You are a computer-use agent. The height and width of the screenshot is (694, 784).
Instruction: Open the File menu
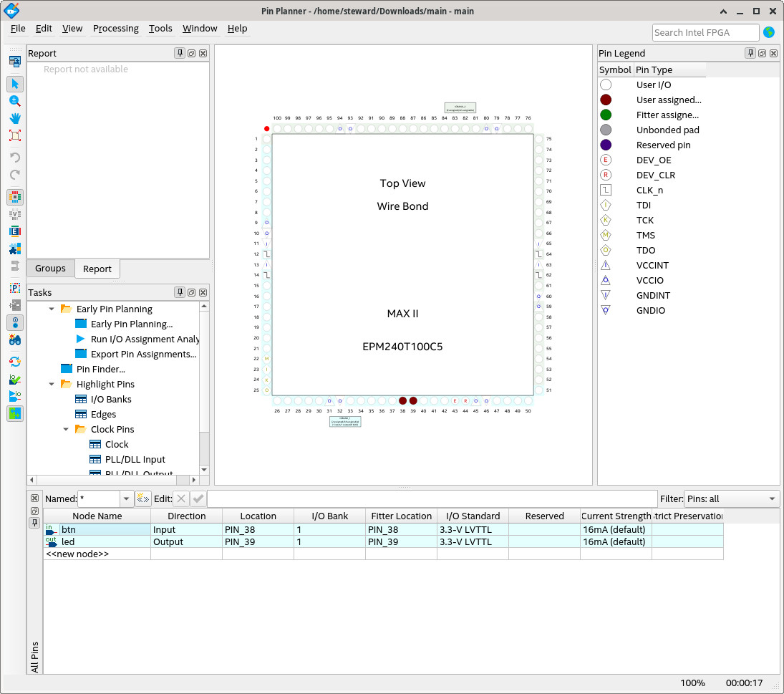pos(18,29)
